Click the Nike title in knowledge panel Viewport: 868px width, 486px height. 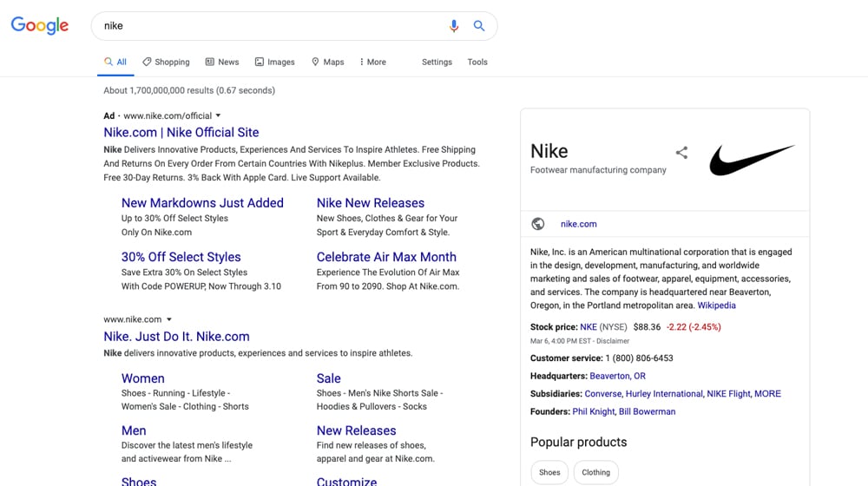[549, 151]
